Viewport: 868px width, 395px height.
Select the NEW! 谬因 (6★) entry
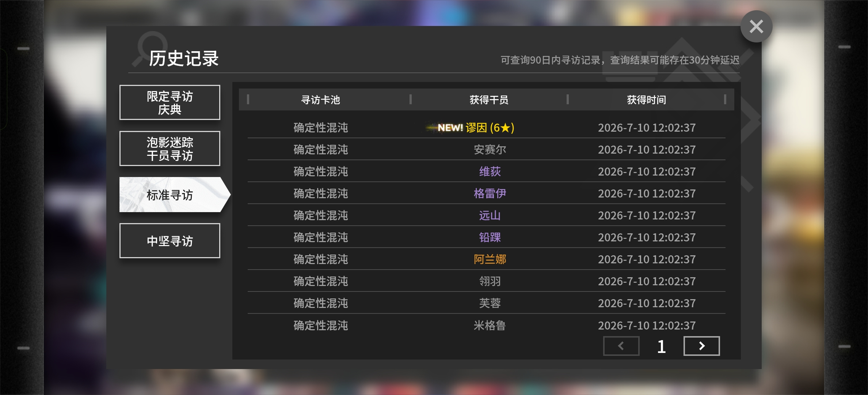(x=471, y=128)
